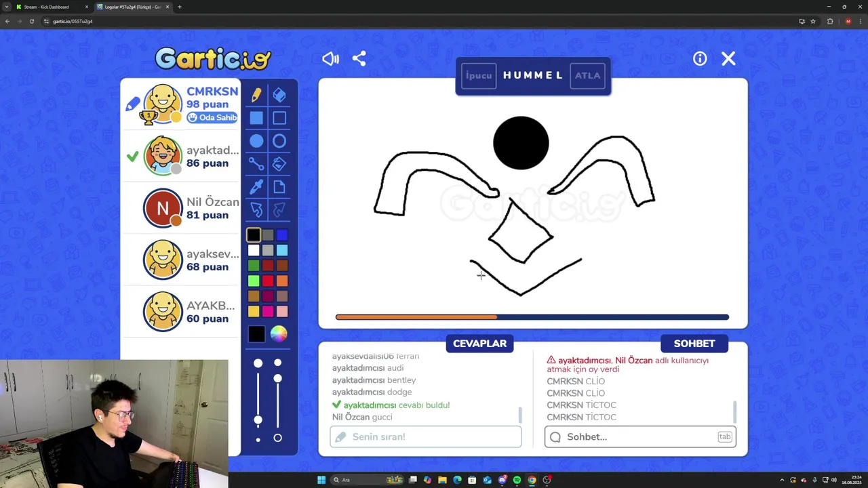This screenshot has width=868, height=488.
Task: Select the dark gray color swatch
Action: click(268, 235)
